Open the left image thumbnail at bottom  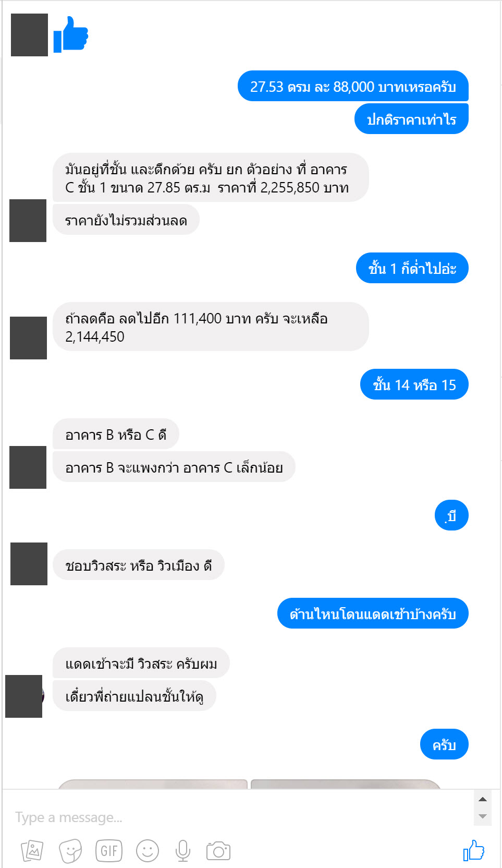[x=153, y=784]
